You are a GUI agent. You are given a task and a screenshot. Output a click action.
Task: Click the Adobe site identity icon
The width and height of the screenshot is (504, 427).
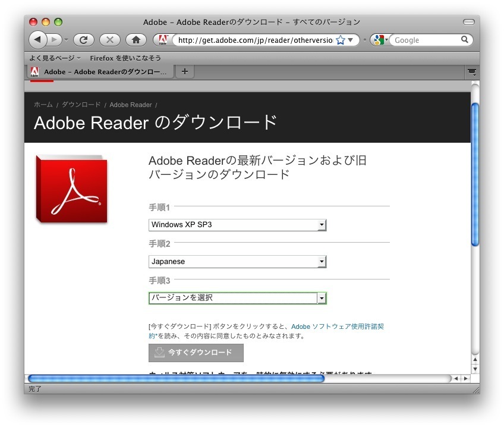click(x=163, y=40)
